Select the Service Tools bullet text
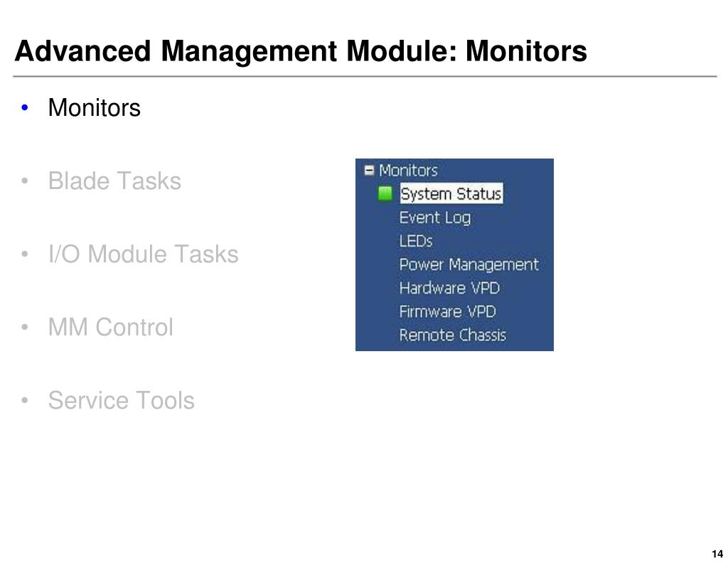This screenshot has width=728, height=563. [121, 400]
